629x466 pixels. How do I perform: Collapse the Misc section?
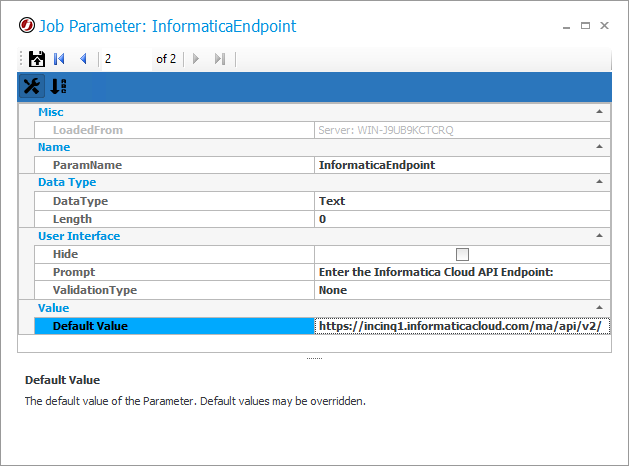click(599, 112)
